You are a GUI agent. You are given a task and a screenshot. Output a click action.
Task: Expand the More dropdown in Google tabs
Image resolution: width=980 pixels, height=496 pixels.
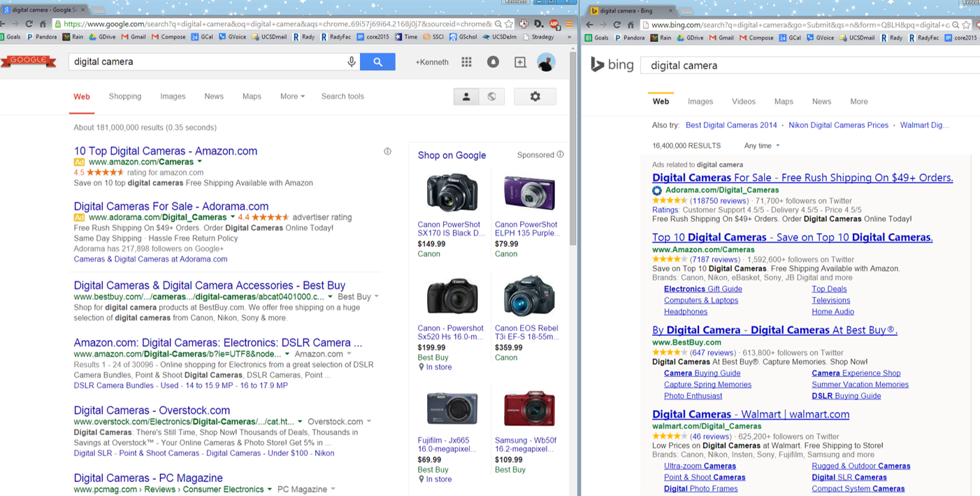pos(292,97)
